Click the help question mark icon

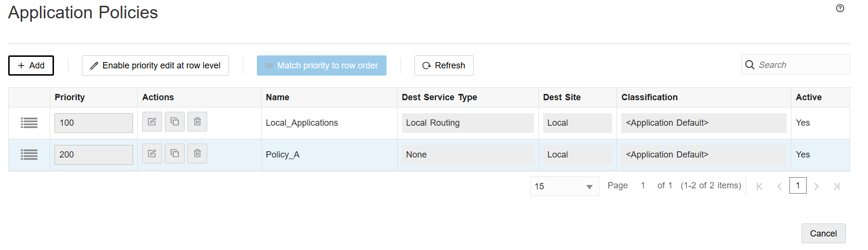[x=840, y=8]
